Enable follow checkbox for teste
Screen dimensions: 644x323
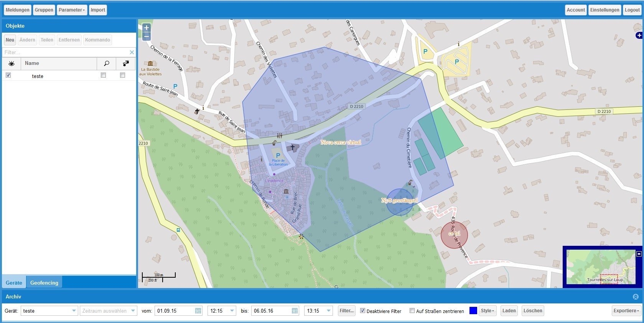coord(103,75)
